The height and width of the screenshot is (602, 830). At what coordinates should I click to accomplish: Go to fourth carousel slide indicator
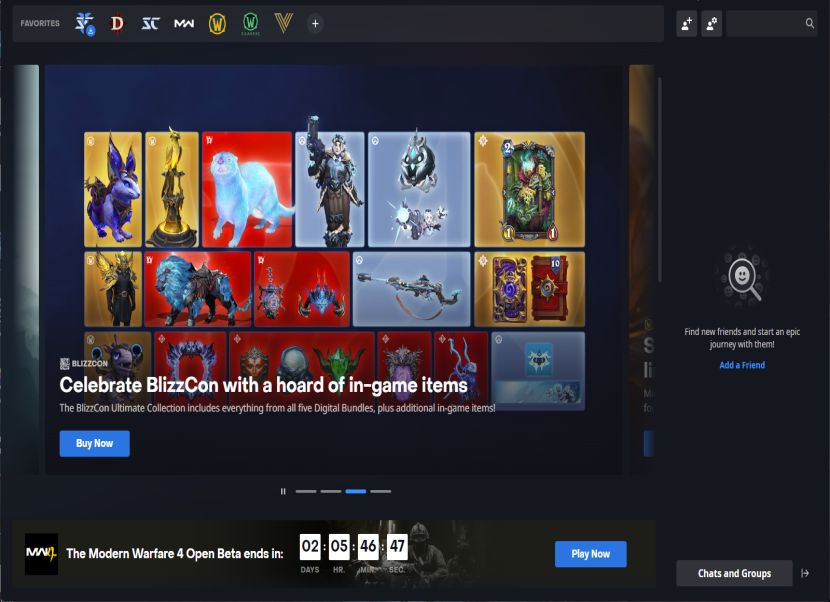[x=381, y=491]
